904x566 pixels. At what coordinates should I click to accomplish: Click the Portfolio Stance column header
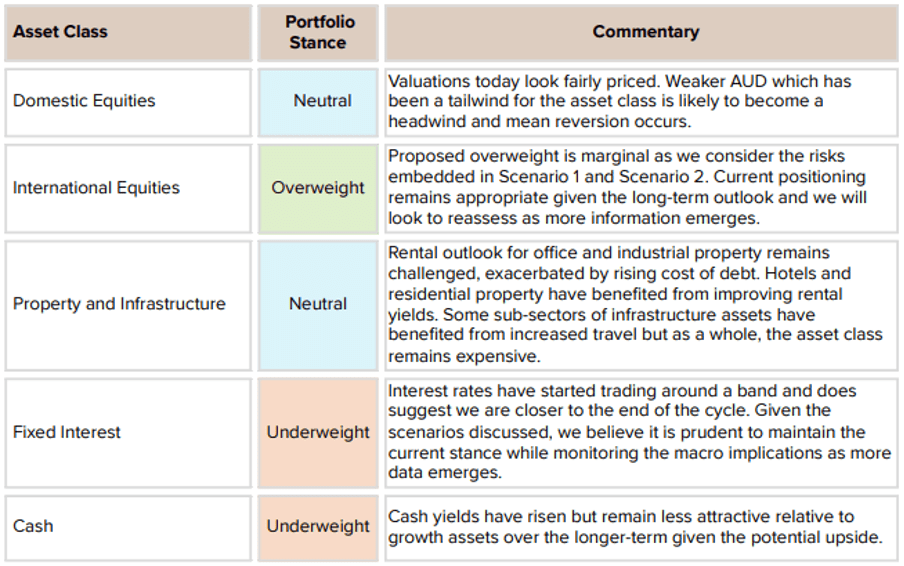tap(318, 32)
